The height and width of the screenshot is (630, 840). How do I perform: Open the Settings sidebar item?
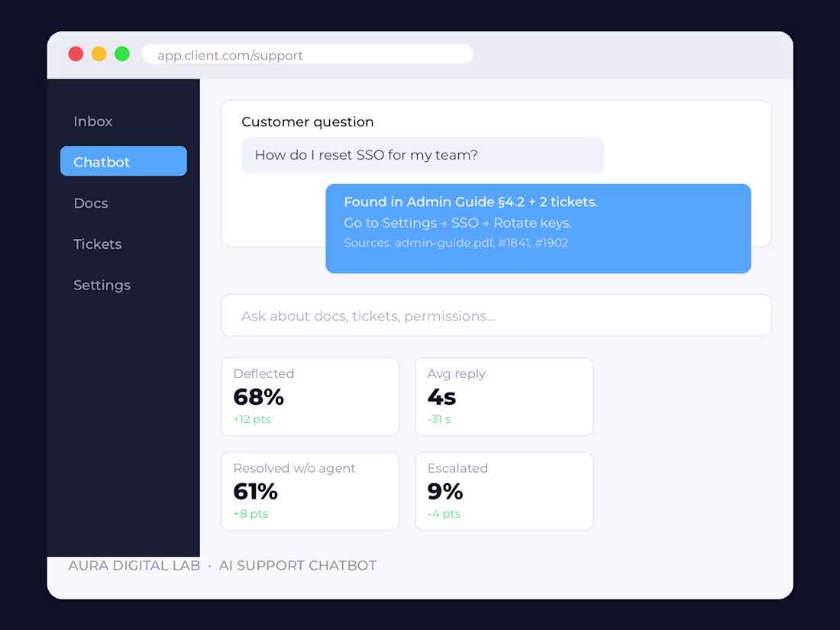102,286
